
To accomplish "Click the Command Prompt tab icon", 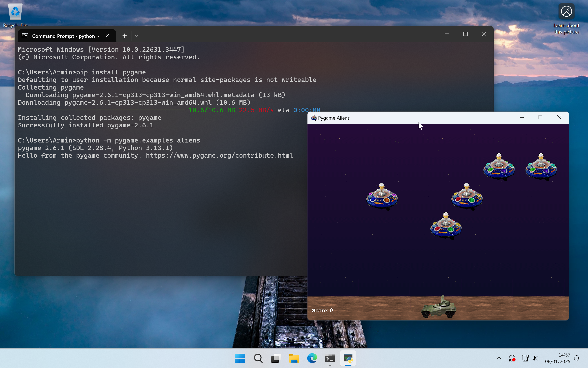I will (x=25, y=36).
